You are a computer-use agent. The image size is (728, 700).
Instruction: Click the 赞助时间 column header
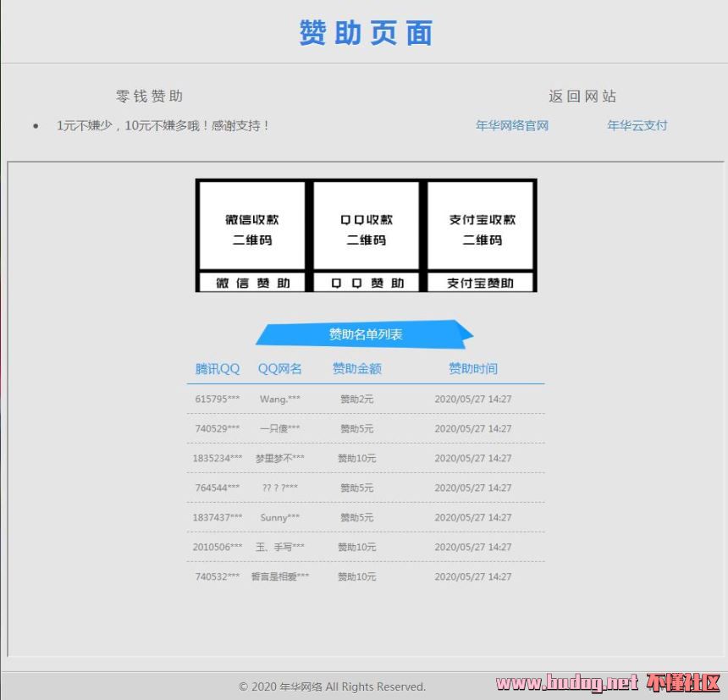[473, 369]
